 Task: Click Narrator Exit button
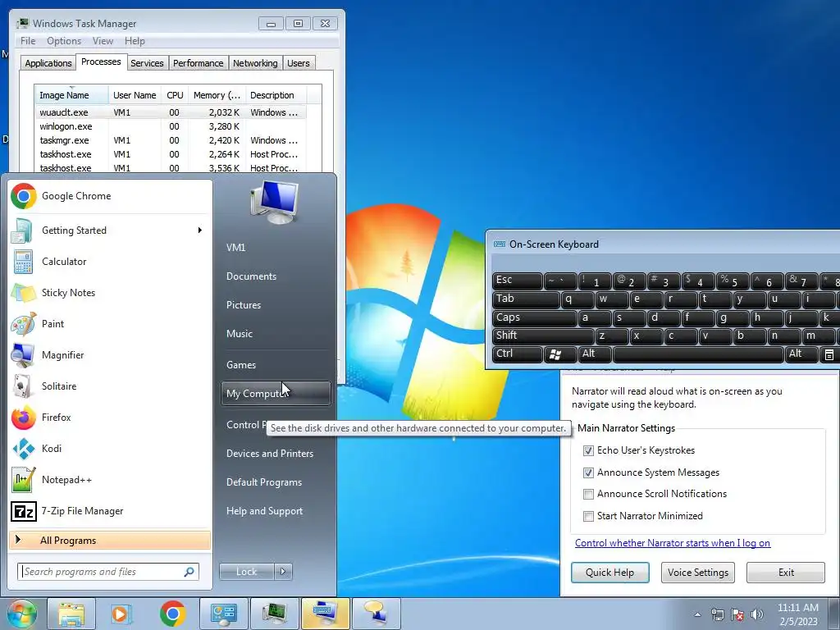tap(786, 573)
